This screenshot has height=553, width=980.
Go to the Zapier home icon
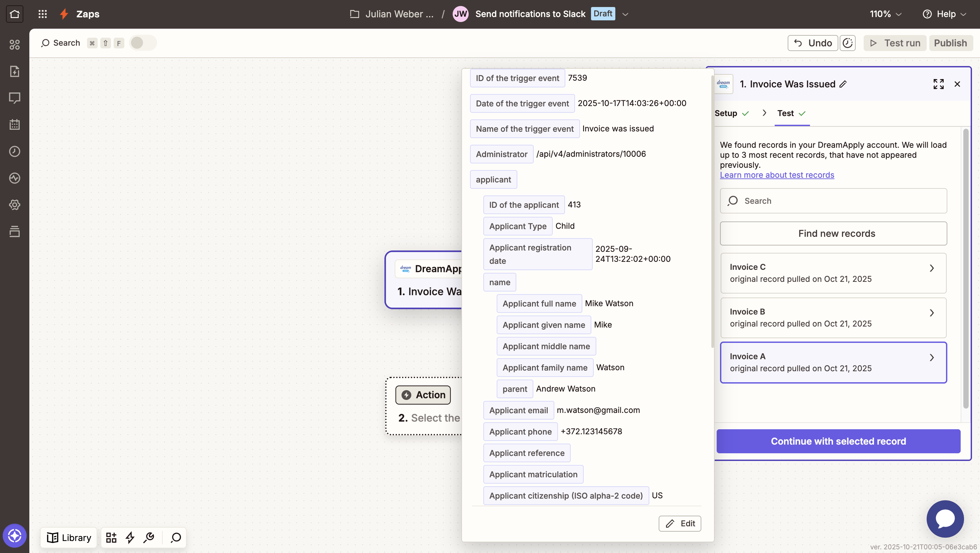click(14, 14)
